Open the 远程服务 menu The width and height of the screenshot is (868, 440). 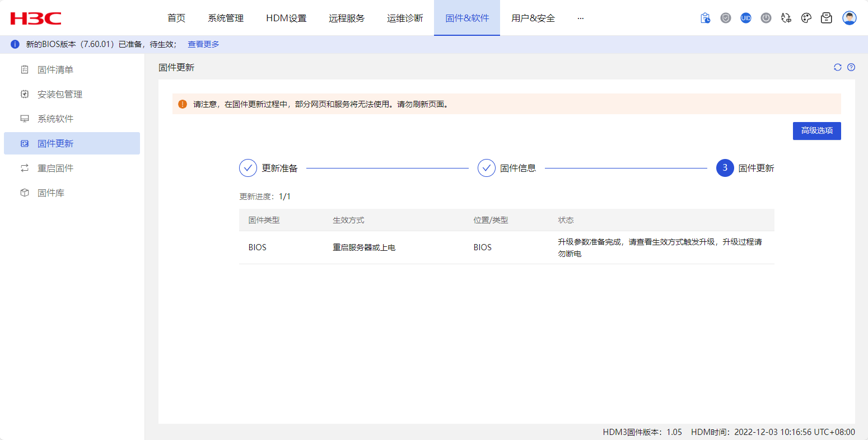347,18
